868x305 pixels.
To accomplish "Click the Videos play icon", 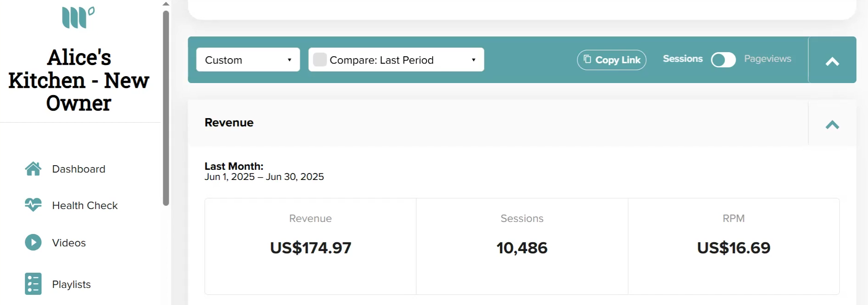I will point(33,242).
